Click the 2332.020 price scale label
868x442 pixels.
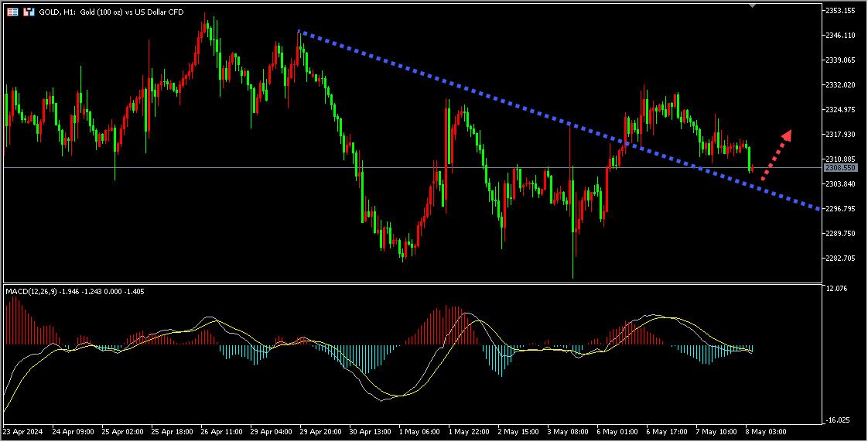tap(840, 85)
